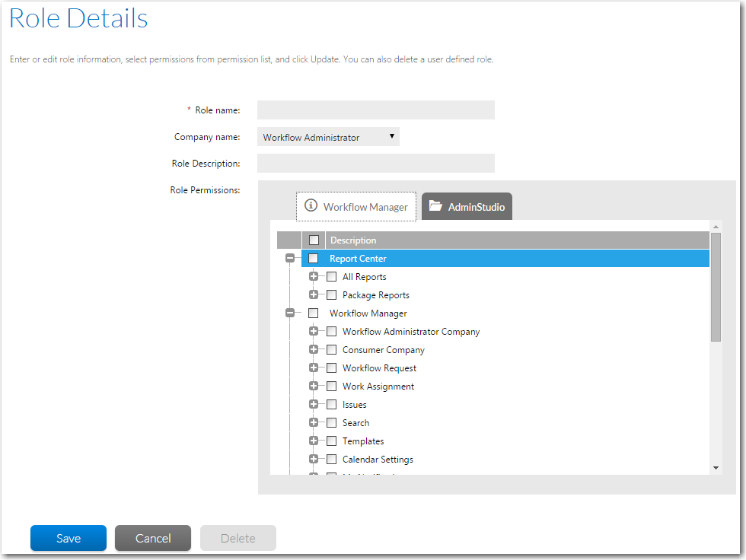Click the folder icon on AdminStudio tab

(435, 206)
